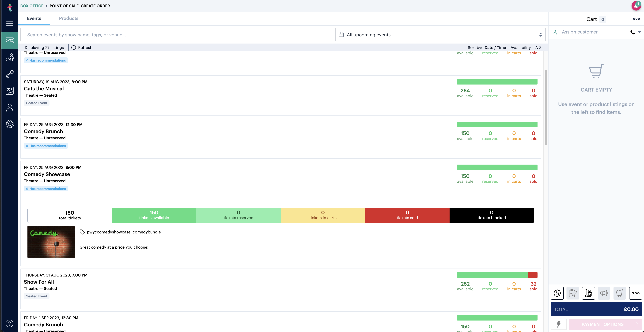The image size is (644, 332).
Task: Open the reports chart icon in sidebar
Action: [10, 91]
